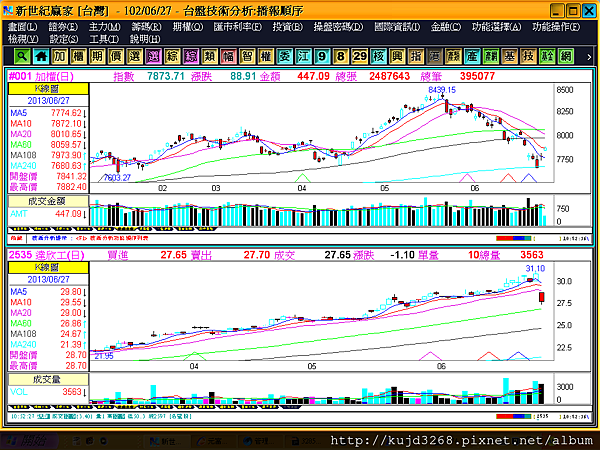Image resolution: width=600 pixels, height=450 pixels.
Task: Open the 設定(S) menu
Action: point(64,39)
